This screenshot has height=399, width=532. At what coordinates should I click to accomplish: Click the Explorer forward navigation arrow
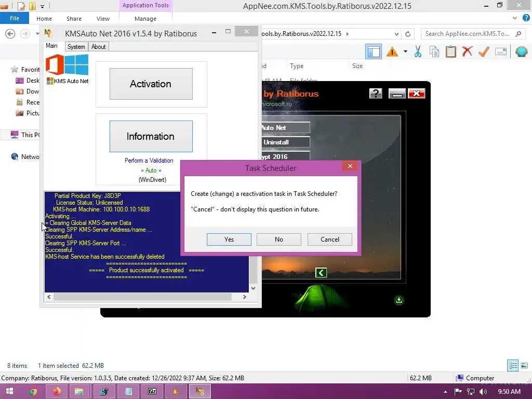tap(25, 34)
